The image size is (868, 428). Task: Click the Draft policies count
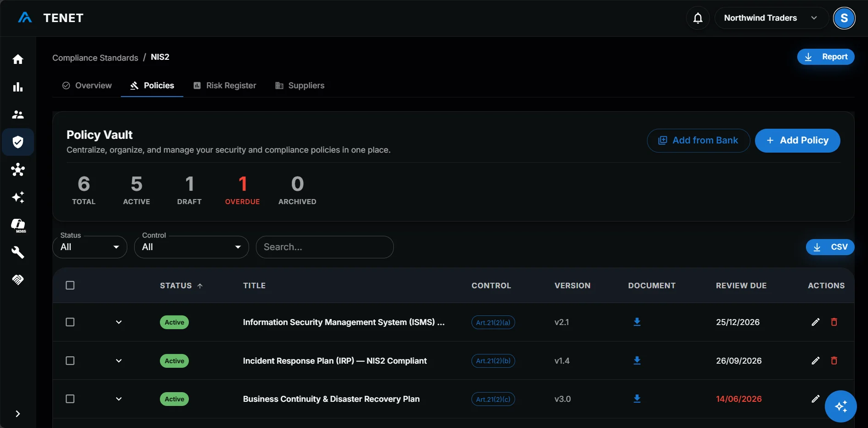tap(189, 190)
